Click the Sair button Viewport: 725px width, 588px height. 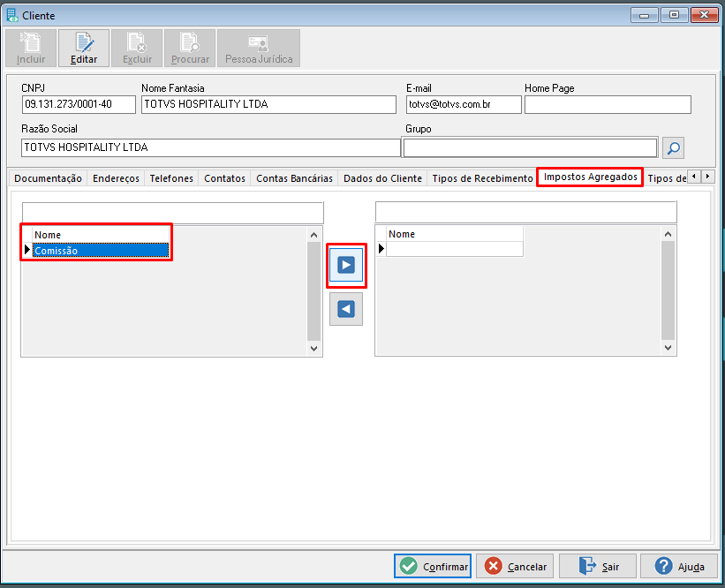(x=598, y=566)
